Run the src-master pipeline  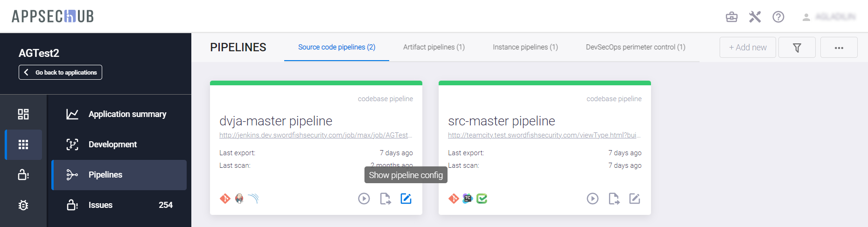point(593,199)
